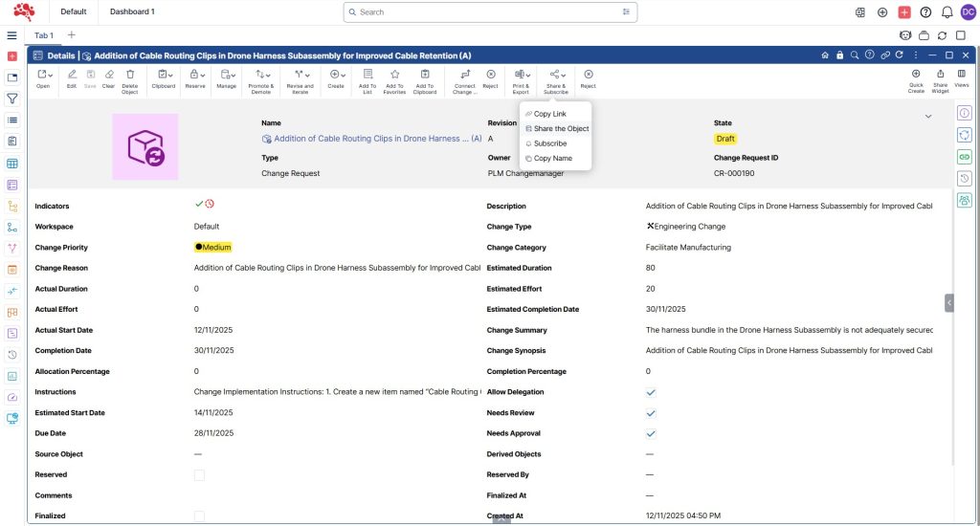Open the change request name link
Image resolution: width=980 pixels, height=526 pixels.
(377, 139)
